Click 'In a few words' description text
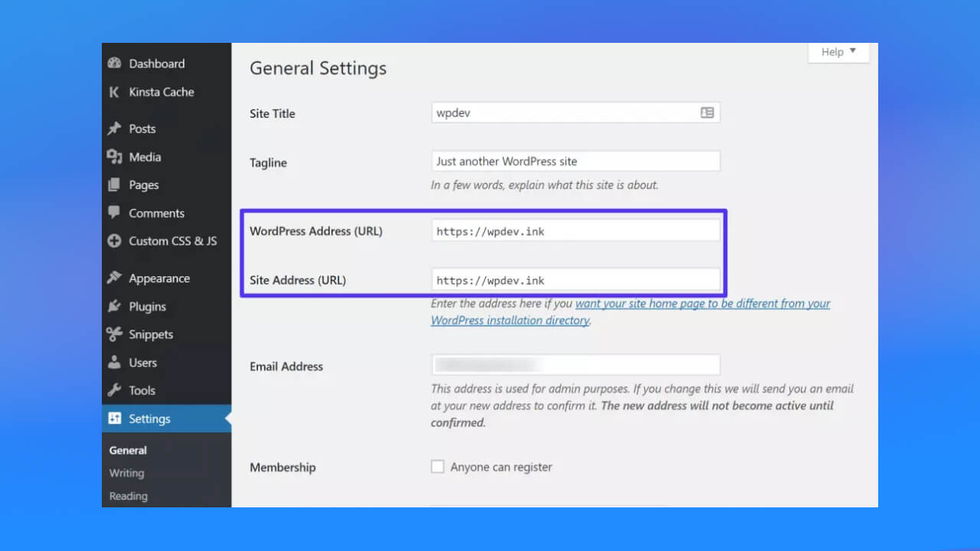 544,184
